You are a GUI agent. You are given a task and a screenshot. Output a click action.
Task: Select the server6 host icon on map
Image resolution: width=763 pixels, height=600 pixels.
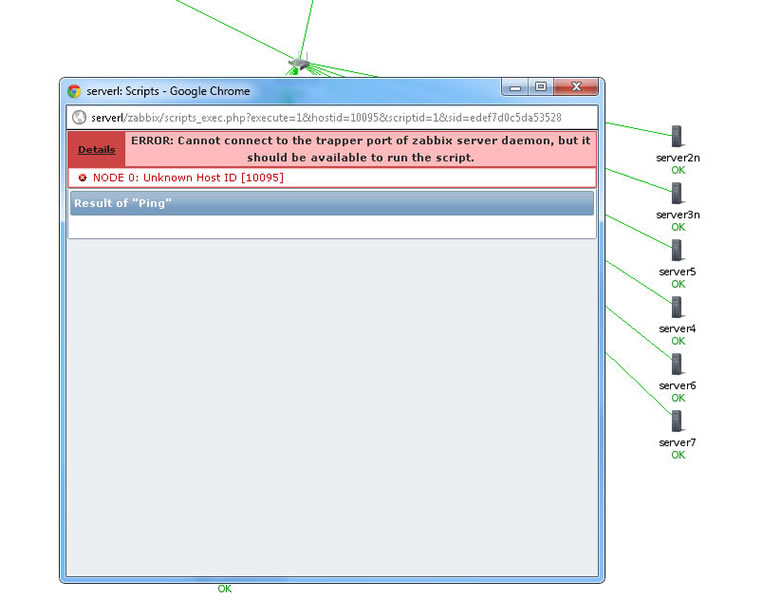tap(677, 364)
